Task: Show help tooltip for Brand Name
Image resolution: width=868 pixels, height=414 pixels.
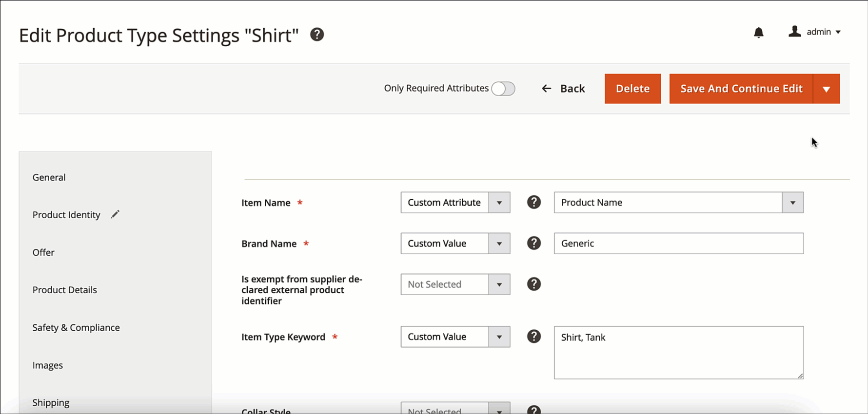Action: [x=534, y=243]
